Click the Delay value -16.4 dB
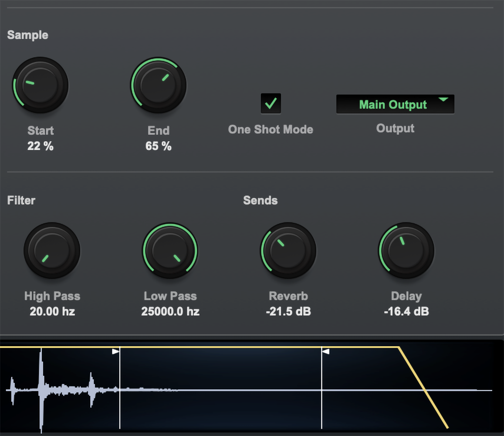504x436 pixels. point(406,312)
